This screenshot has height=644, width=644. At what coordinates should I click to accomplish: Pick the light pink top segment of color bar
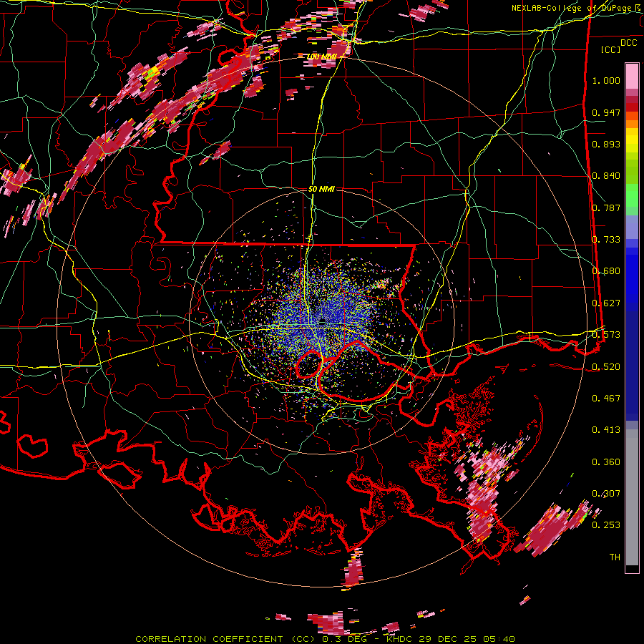point(632,77)
